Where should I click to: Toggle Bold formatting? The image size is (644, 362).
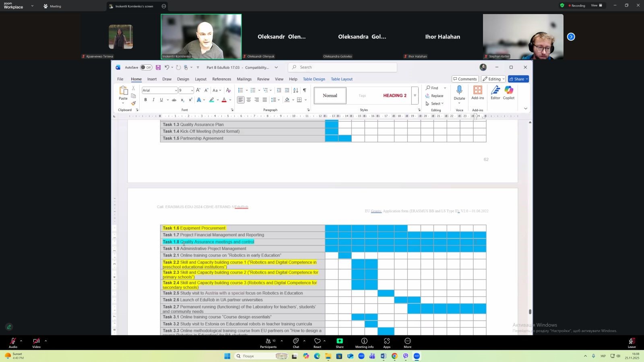coord(145,100)
